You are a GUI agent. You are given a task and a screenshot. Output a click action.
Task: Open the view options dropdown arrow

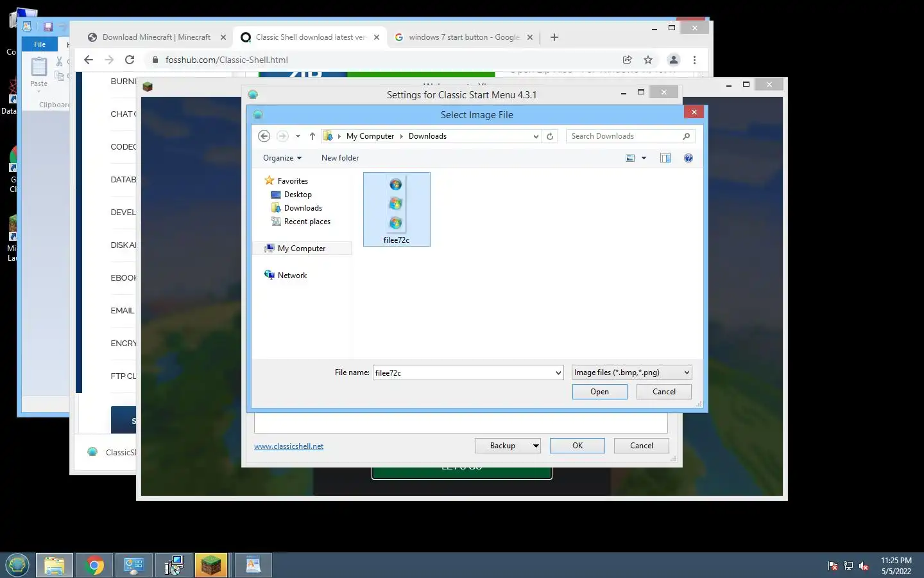(644, 158)
